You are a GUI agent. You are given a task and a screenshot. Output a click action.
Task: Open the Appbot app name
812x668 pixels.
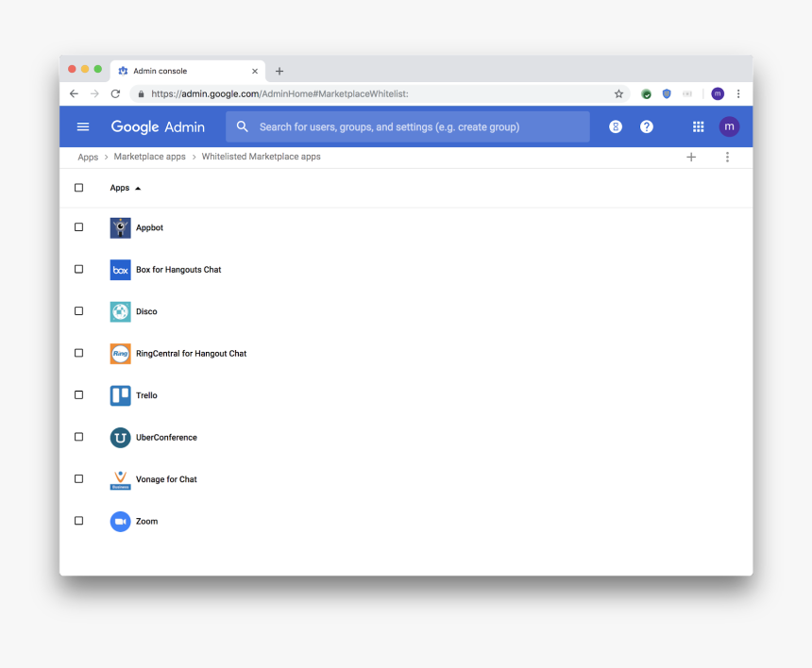tap(150, 227)
